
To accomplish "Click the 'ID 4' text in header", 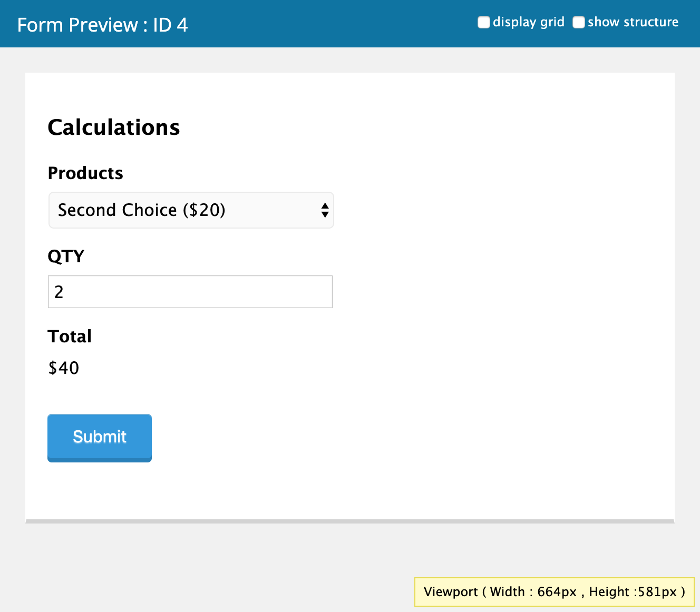I will click(x=170, y=25).
